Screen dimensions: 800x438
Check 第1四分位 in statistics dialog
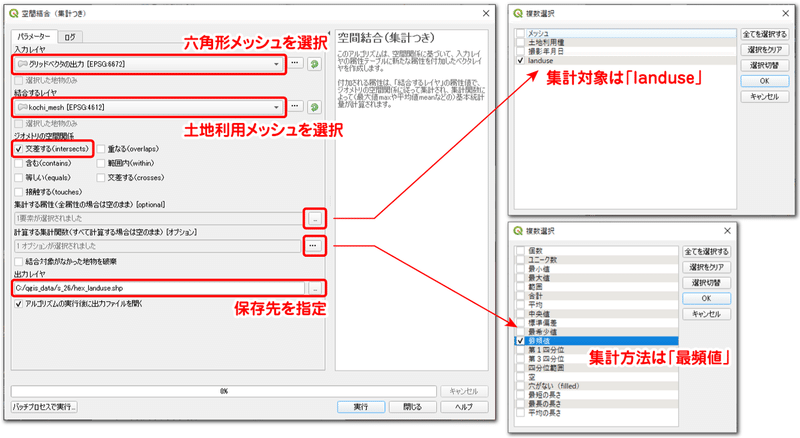point(520,350)
